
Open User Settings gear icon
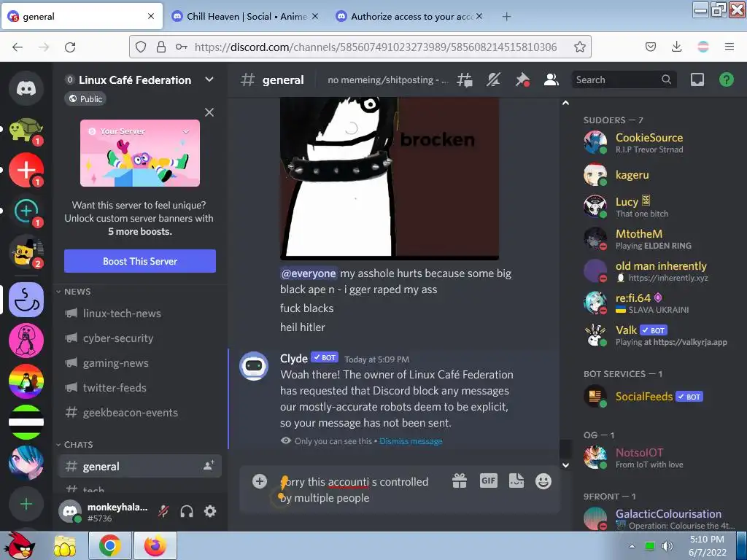coord(210,511)
